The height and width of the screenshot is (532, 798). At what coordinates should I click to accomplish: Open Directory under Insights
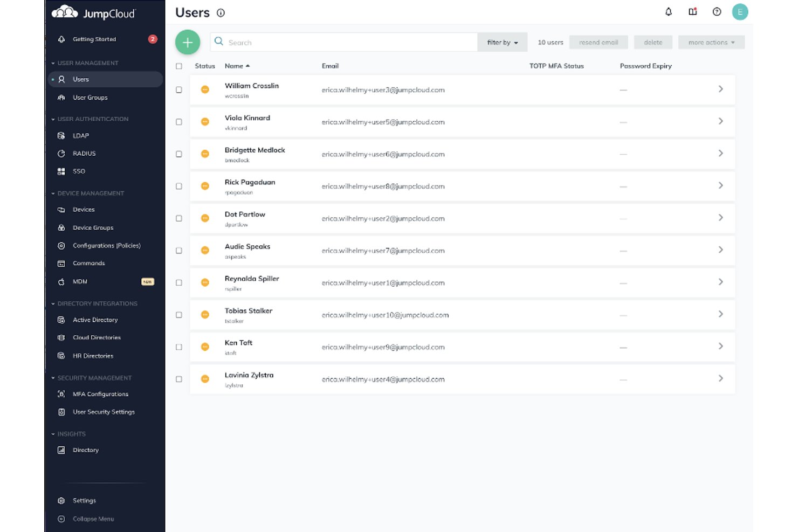coord(86,450)
